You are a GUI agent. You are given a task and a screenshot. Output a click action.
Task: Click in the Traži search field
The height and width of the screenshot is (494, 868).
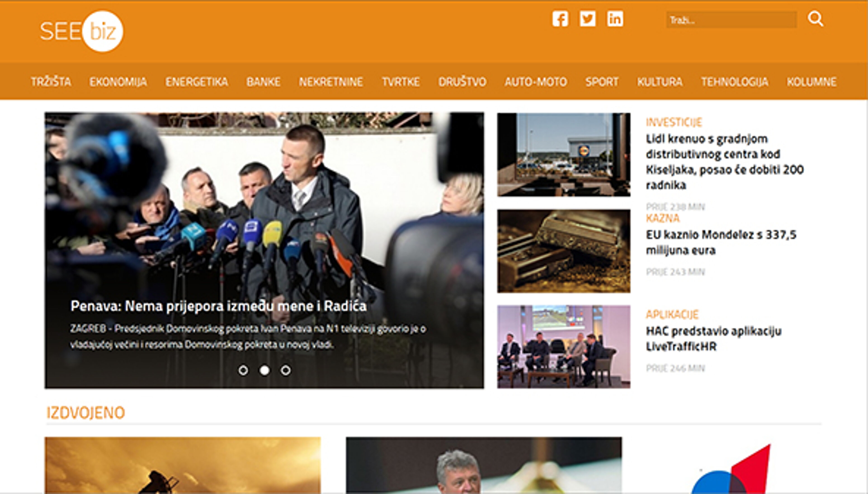click(731, 20)
